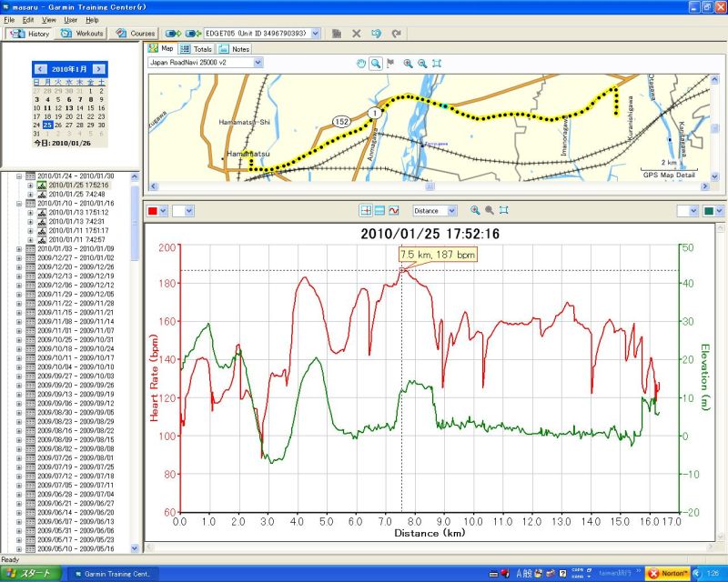Viewport: 728px width, 582px height.
Task: Select January 26 in the calendar
Action: [58, 125]
